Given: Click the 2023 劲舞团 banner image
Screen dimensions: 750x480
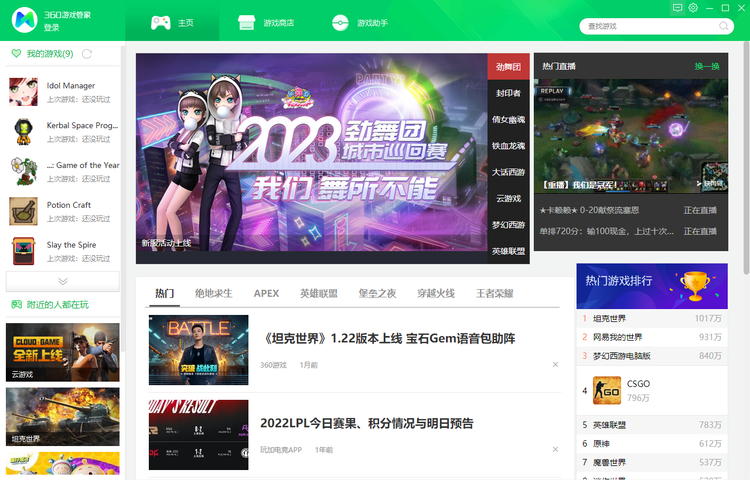Looking at the screenshot, I should (312, 152).
